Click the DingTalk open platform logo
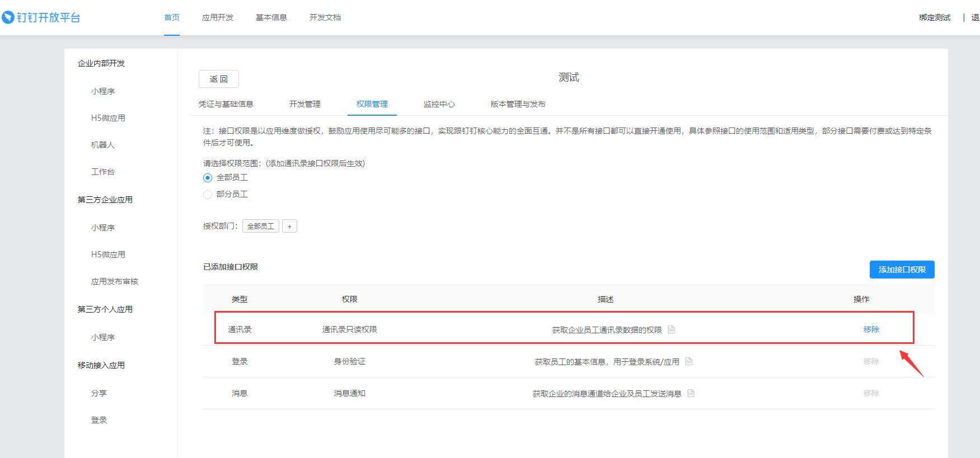Image resolution: width=980 pixels, height=458 pixels. click(41, 17)
